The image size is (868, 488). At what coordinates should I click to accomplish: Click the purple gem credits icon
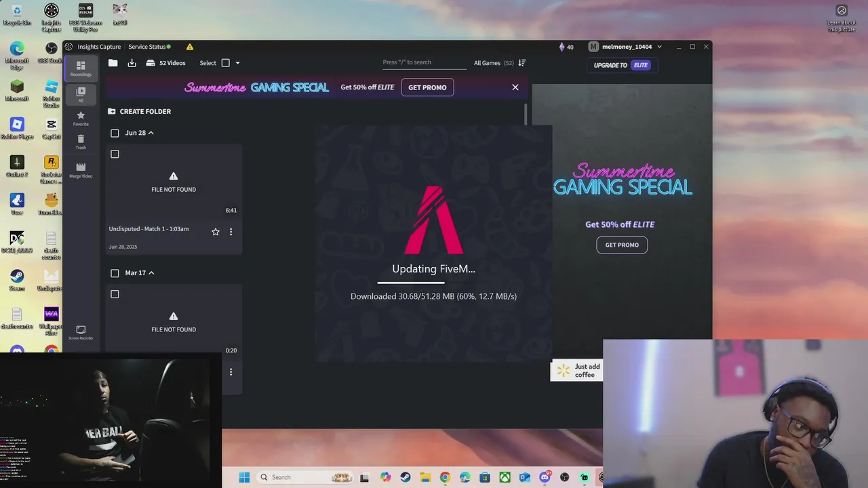pos(561,47)
